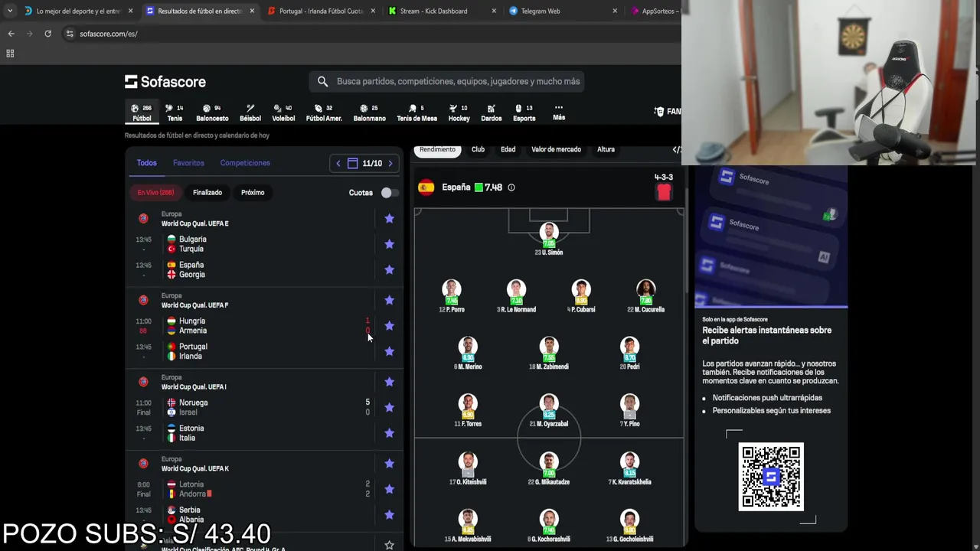Select the Club lineup view

tap(478, 150)
